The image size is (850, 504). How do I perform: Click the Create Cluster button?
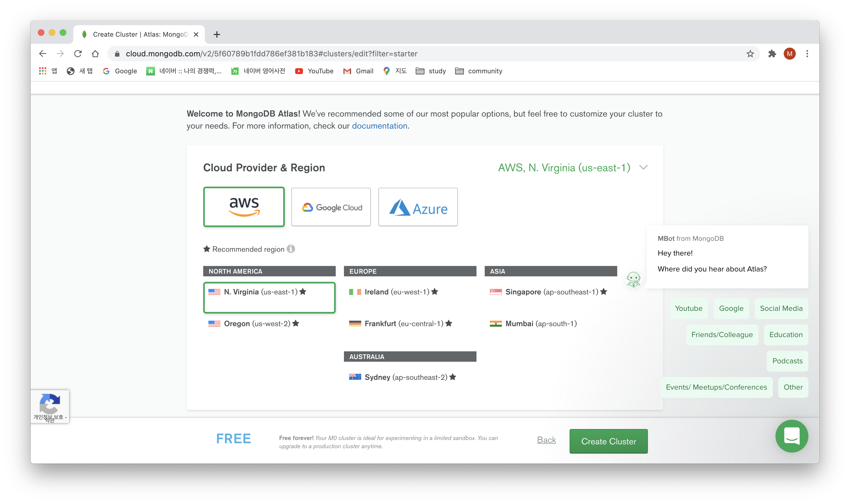click(608, 441)
